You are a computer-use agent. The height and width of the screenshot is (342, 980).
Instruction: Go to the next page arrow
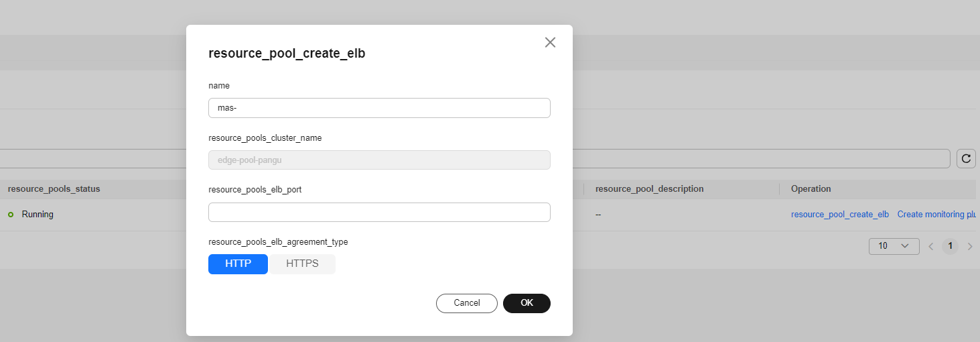click(969, 246)
